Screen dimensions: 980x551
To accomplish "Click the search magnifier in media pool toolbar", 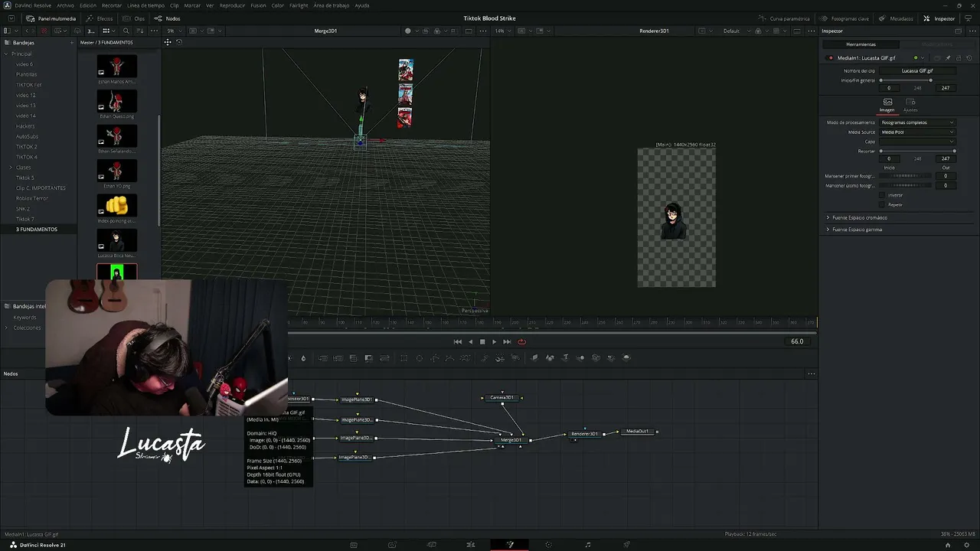I will (126, 31).
